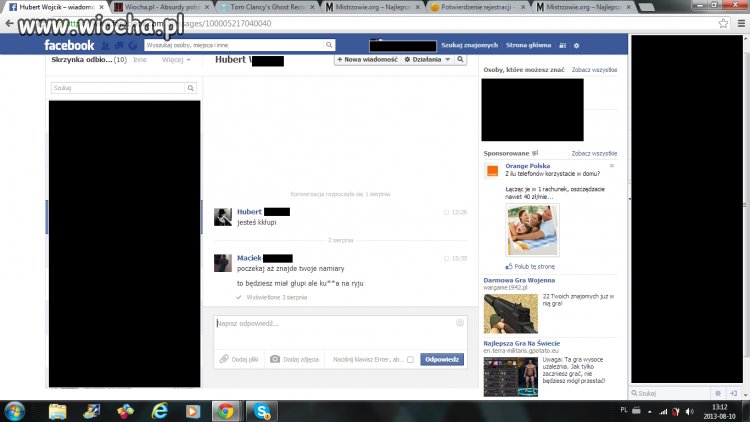The width and height of the screenshot is (750, 422).
Task: Click the chat sidebar Szukaj field
Action: pyautogui.click(x=672, y=393)
